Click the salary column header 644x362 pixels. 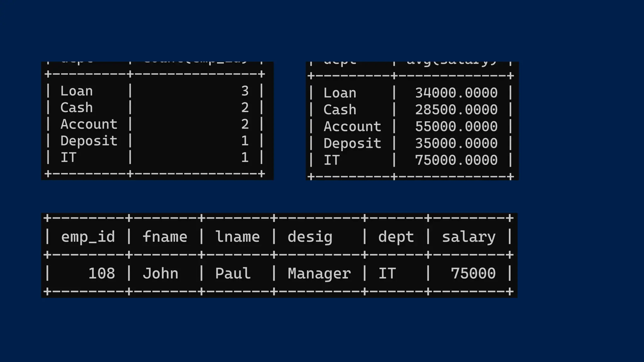469,237
